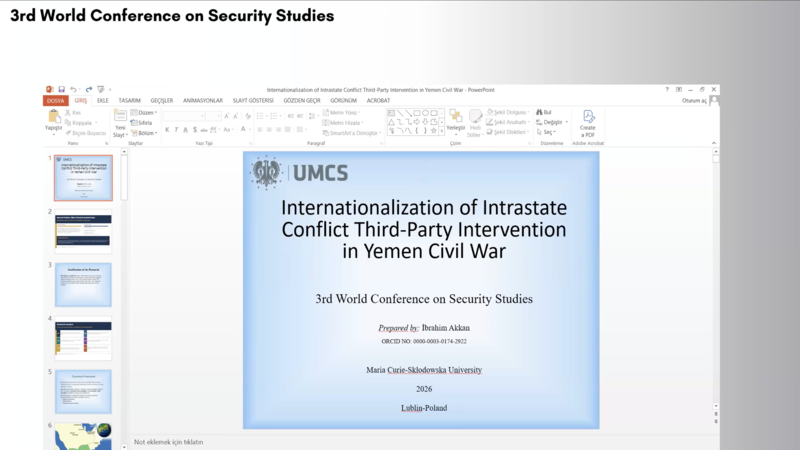Open the Metin Yönü text direction dropdown

click(341, 113)
